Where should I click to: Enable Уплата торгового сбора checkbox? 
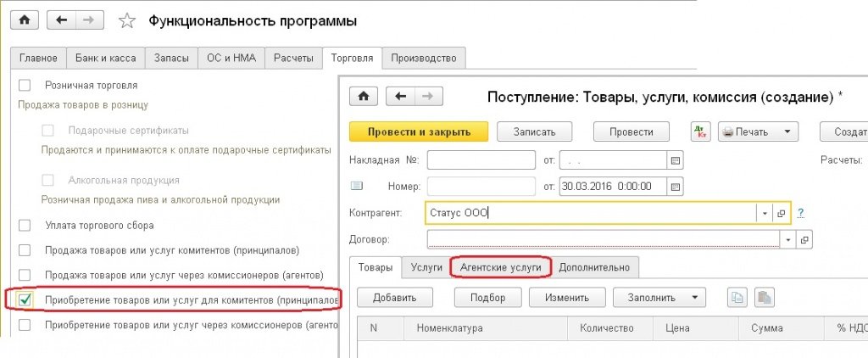pyautogui.click(x=25, y=226)
